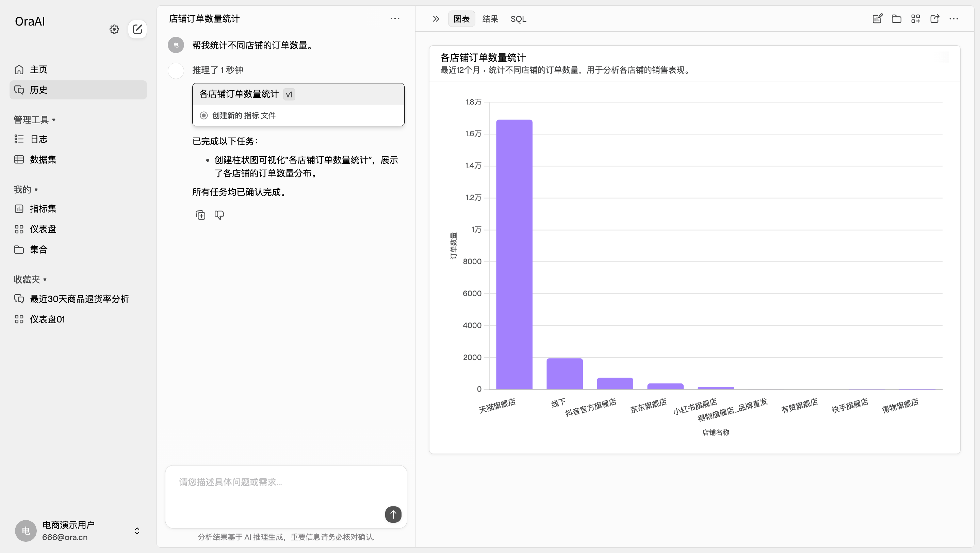Screen dimensions: 980x553
Task: Open conversation options ellipsis menu
Action: pyautogui.click(x=395, y=18)
